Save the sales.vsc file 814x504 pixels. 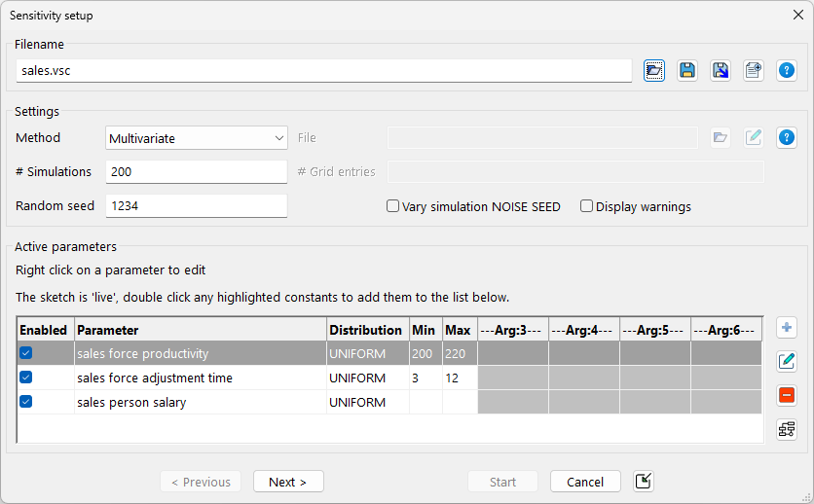tap(687, 70)
